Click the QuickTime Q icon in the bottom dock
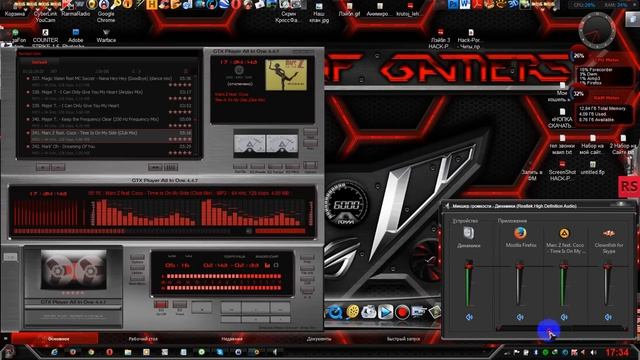640x360 pixels. point(336,313)
